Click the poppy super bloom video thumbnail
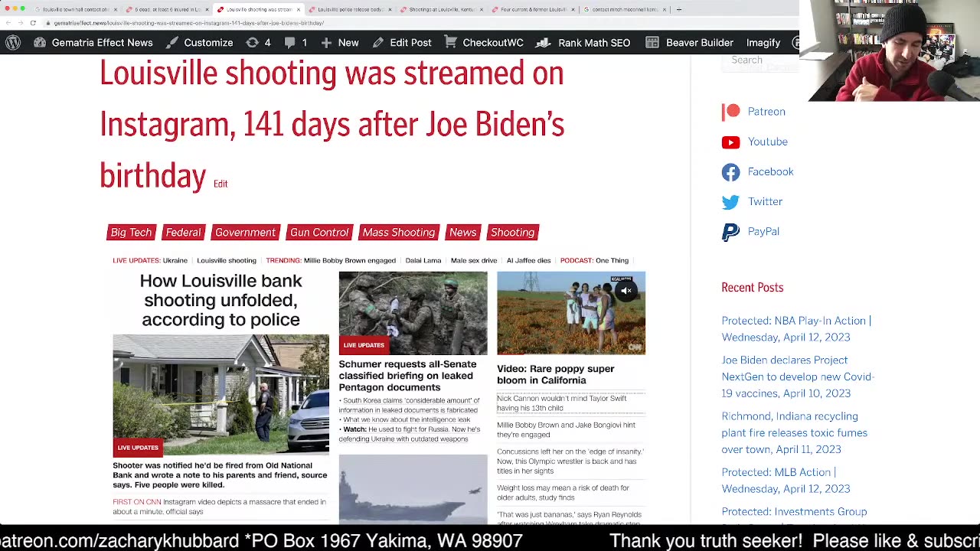This screenshot has height=551, width=980. (571, 313)
